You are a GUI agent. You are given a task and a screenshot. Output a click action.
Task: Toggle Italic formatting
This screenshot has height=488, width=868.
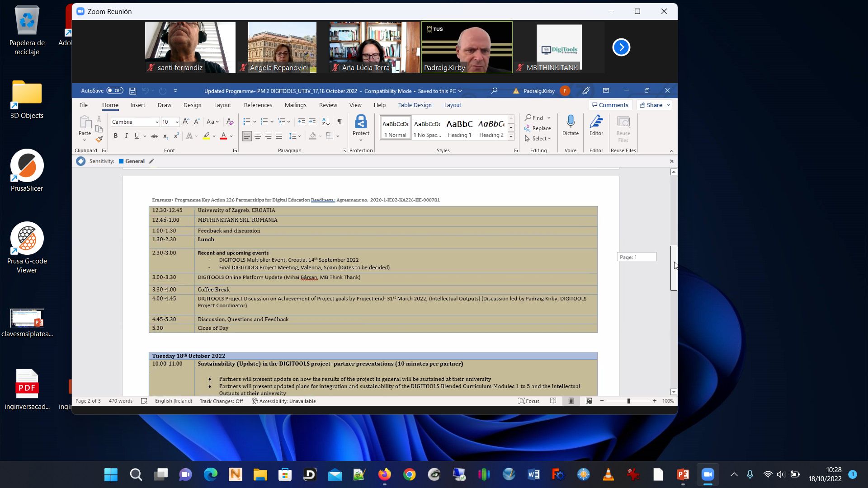[x=126, y=136]
